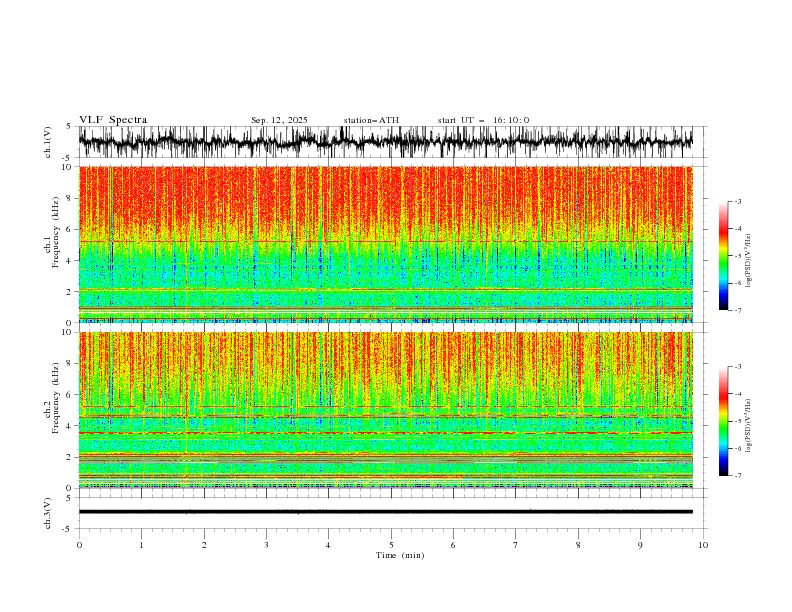Click the "-3" tick on ch.1 colorbar
792x612 pixels.
click(x=737, y=201)
